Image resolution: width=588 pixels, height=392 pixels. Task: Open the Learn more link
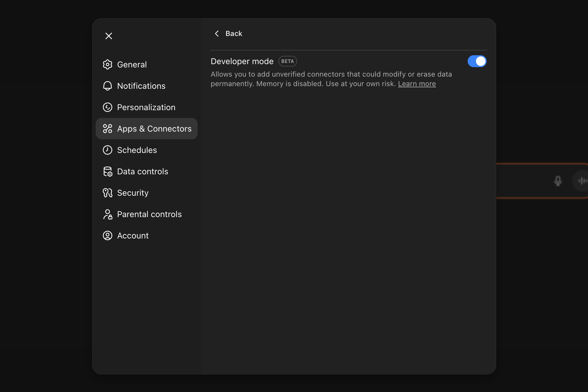click(x=417, y=84)
